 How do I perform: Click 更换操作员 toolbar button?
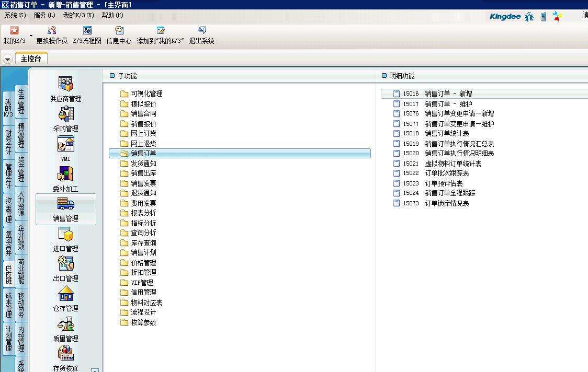51,31
